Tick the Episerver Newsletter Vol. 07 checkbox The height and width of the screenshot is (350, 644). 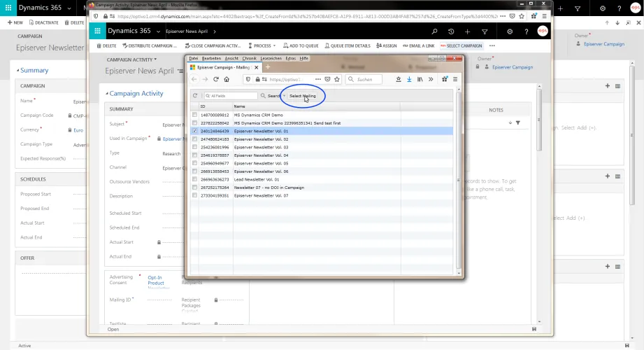tap(194, 195)
